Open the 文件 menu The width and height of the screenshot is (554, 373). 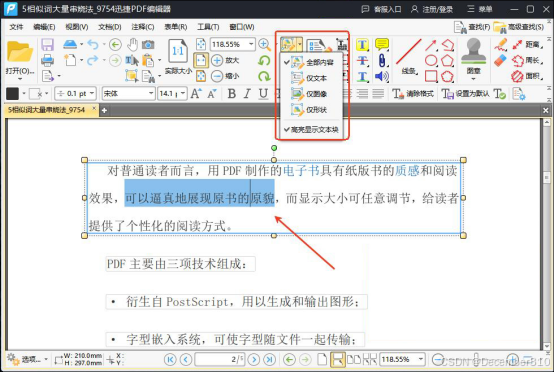click(16, 27)
